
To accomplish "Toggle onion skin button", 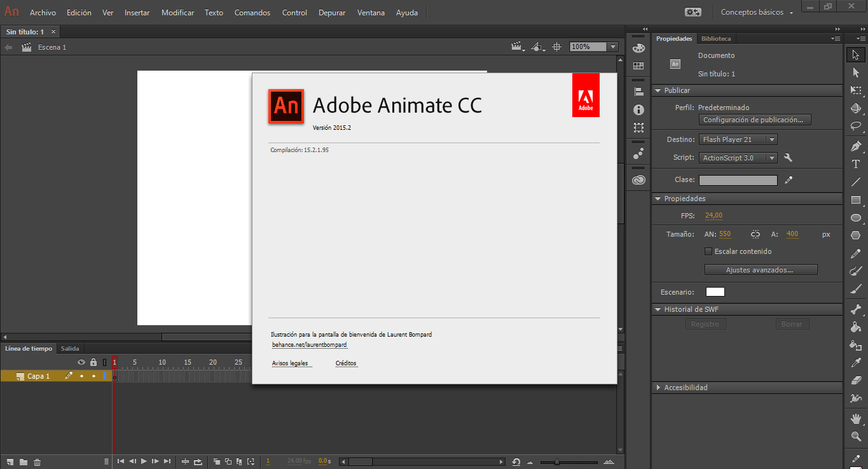I will pos(217,461).
